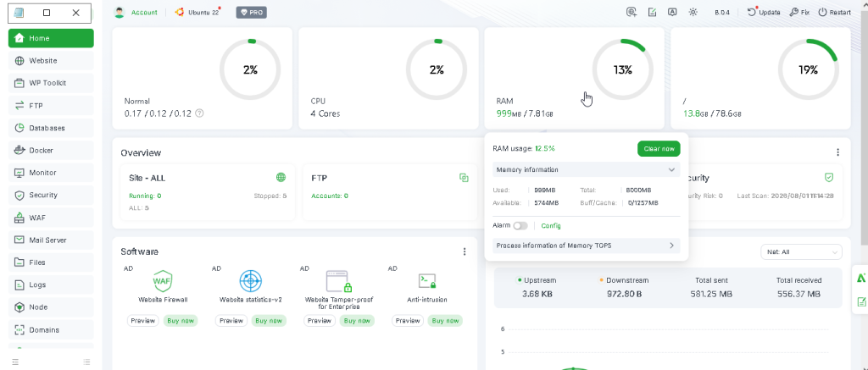Click the feedback message icon in top toolbar
The width and height of the screenshot is (868, 370).
[x=672, y=12]
